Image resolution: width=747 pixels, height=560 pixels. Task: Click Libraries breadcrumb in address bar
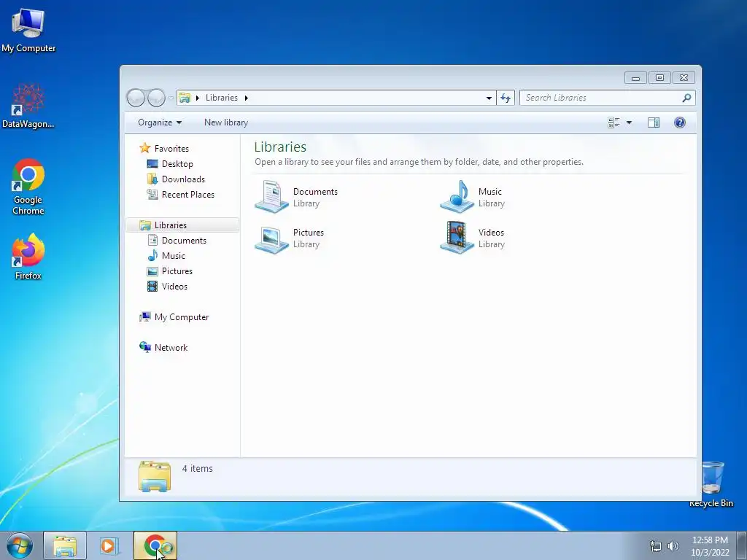222,98
